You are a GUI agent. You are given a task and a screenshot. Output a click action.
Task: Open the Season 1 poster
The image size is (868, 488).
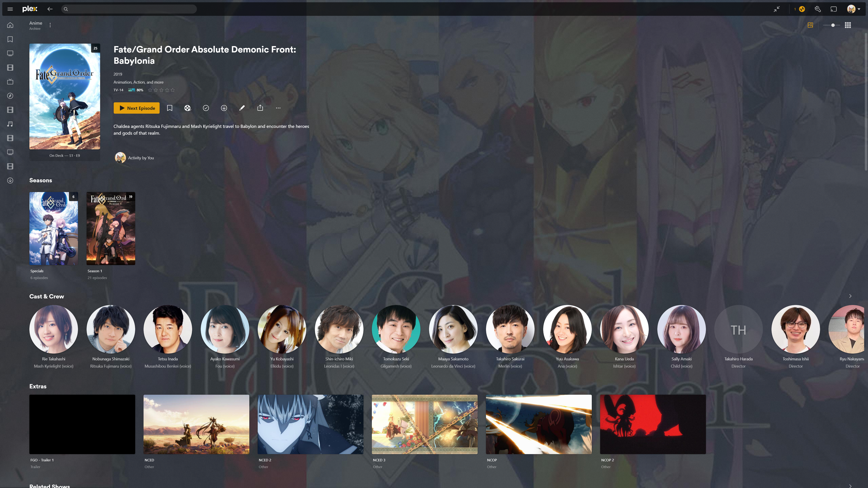click(x=111, y=228)
